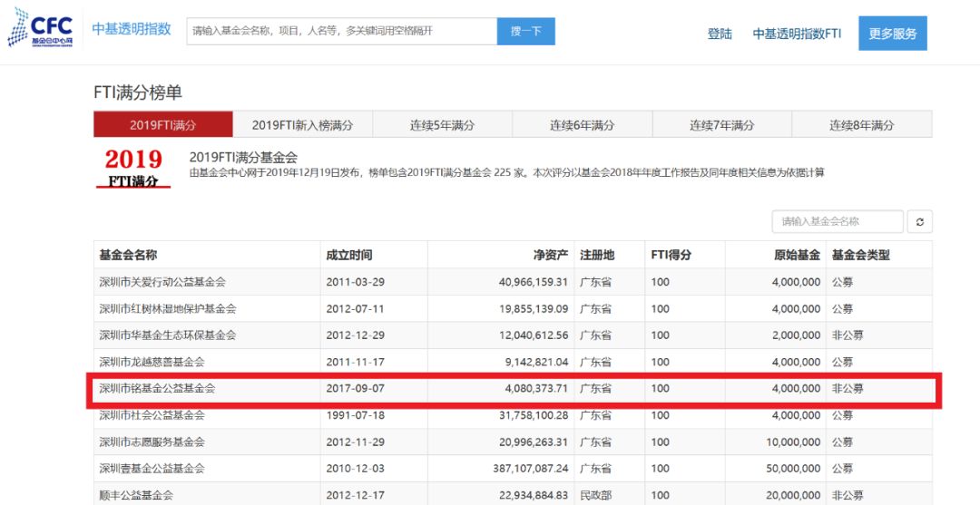Open 深圳市志愿服务基金会 row
This screenshot has height=505, width=980.
(x=152, y=442)
